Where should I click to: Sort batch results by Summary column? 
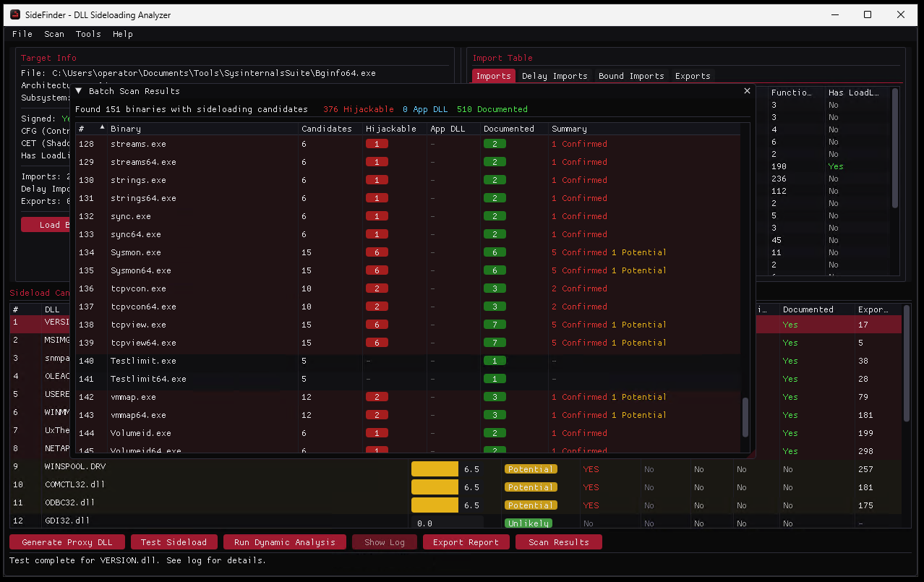pos(645,129)
